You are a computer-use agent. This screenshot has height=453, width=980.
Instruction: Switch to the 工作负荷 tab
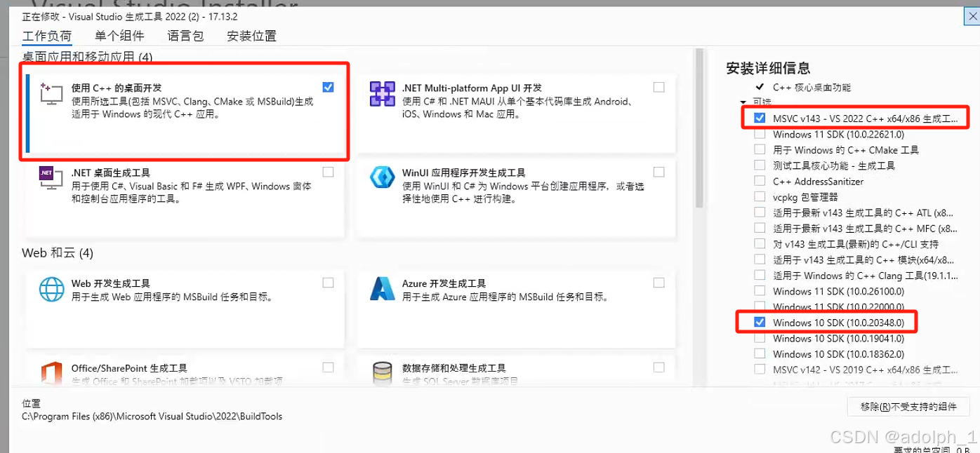47,36
